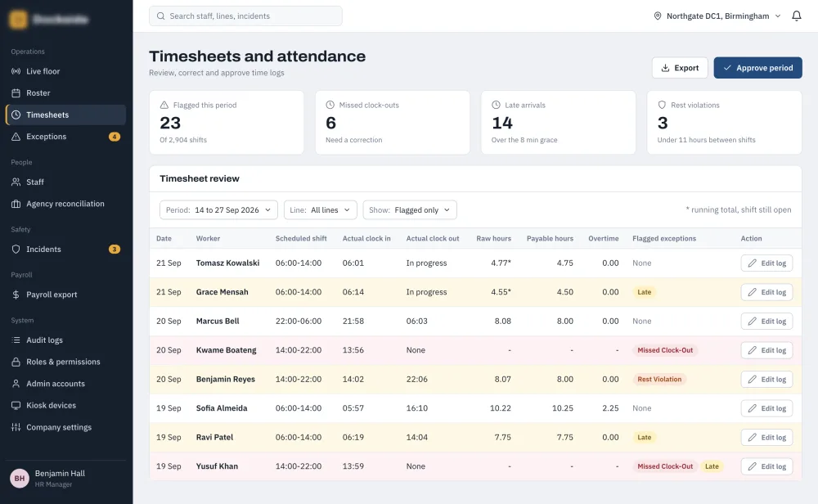Screen dimensions: 818x504
Task: Click the Exceptions warning triangle icon
Action: tap(16, 137)
